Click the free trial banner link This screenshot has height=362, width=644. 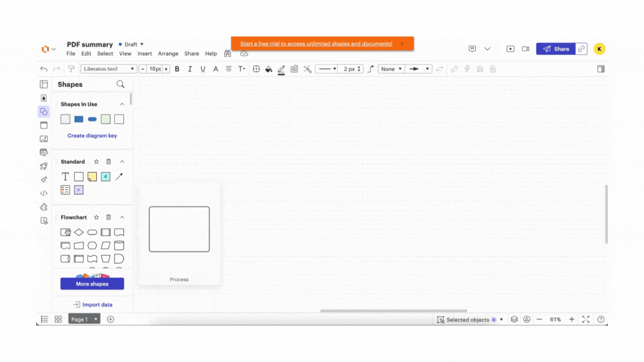pyautogui.click(x=316, y=44)
